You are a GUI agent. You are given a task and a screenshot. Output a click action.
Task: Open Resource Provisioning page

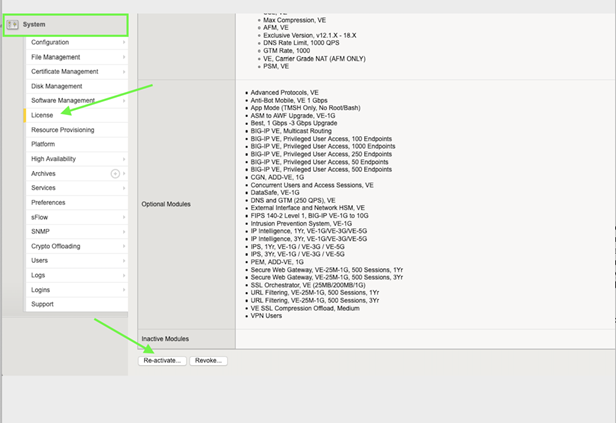coord(77,130)
